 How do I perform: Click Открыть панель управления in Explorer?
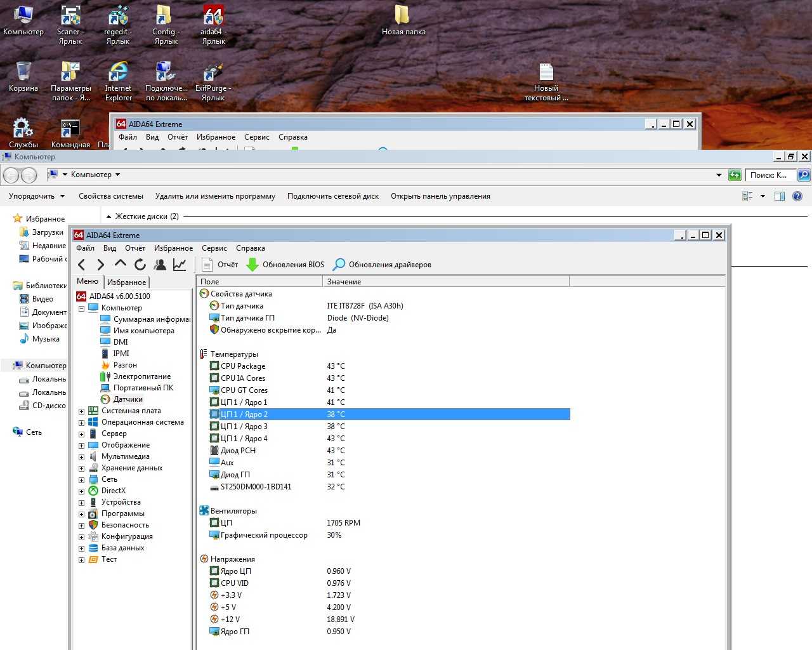point(440,196)
